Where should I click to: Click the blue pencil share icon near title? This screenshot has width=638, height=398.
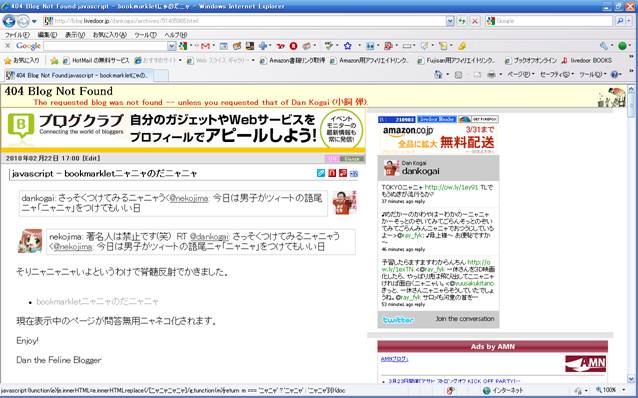(321, 173)
